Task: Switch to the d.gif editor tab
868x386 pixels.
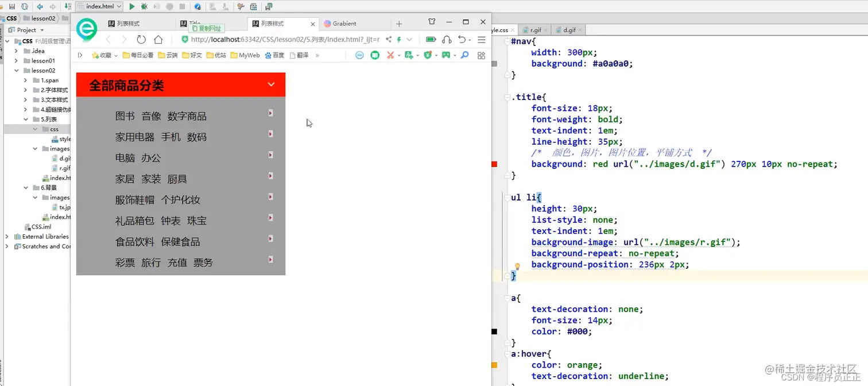Action: point(568,30)
